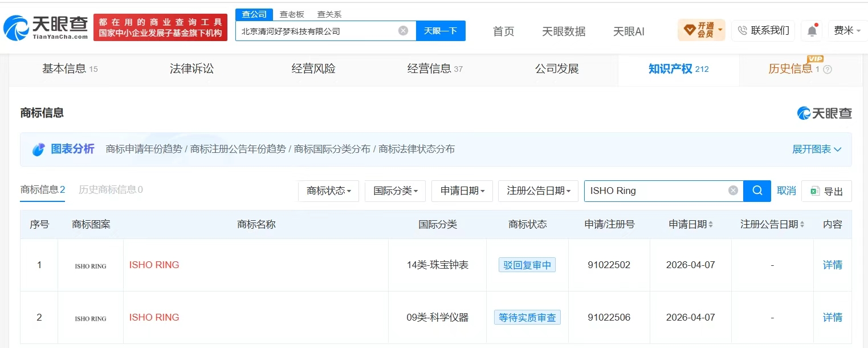Screen dimensions: 868x348
Task: Open 天眼AI in top navigation
Action: [629, 31]
